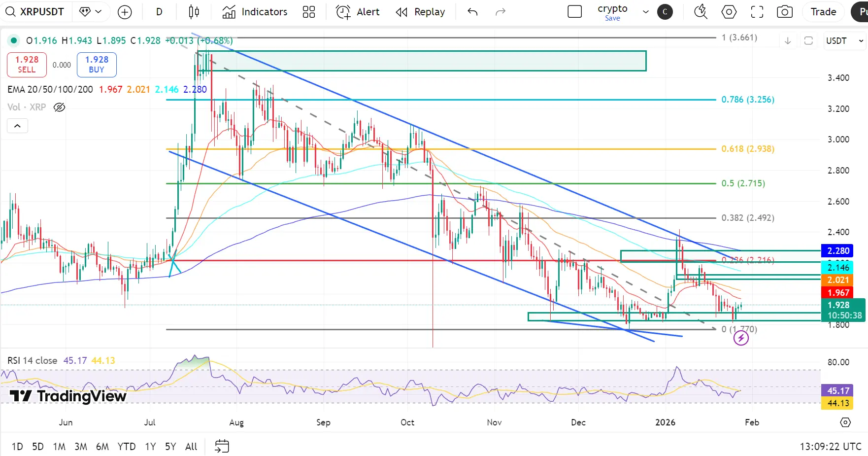
Task: Open symbol search for XRPUSDT
Action: click(34, 12)
